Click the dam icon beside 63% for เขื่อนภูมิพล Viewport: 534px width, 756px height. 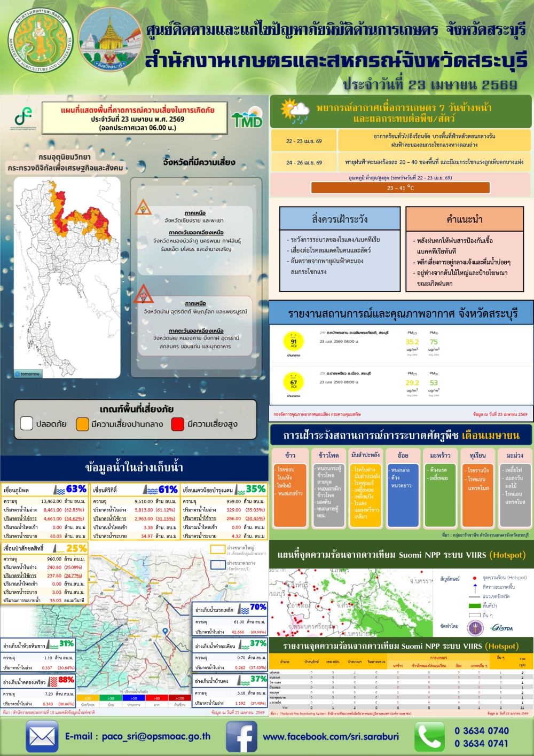(x=59, y=490)
